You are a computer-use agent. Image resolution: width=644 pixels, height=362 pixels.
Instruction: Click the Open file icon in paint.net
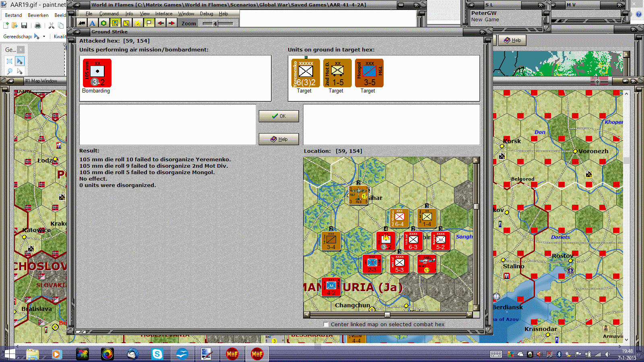14,25
